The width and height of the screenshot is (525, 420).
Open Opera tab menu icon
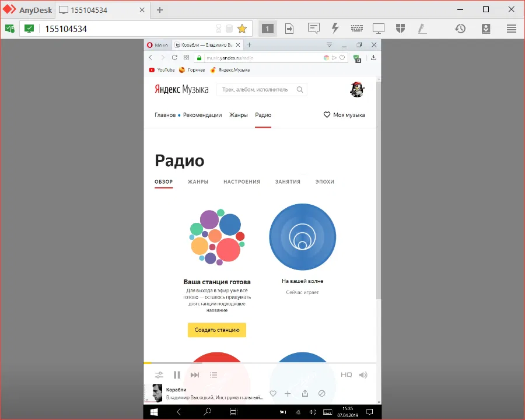(330, 44)
